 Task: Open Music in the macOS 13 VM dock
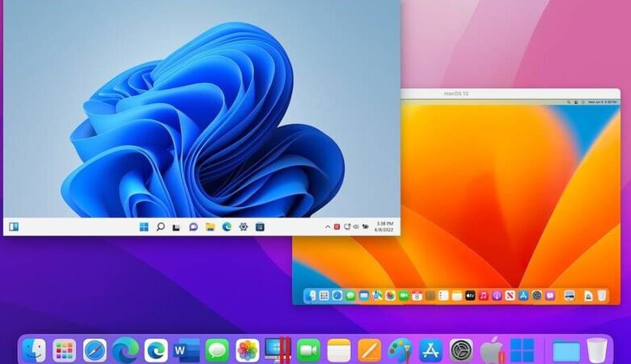483,295
